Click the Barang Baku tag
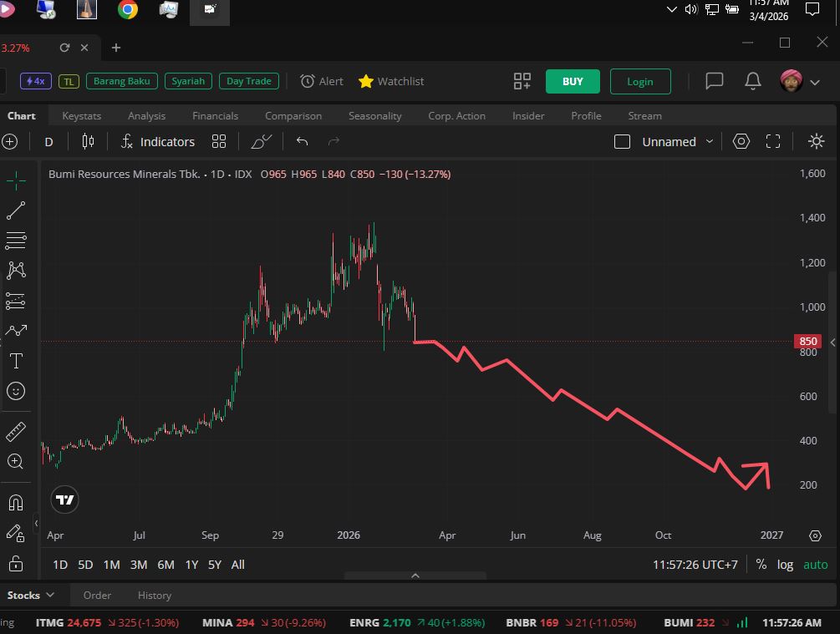This screenshot has width=840, height=634. pyautogui.click(x=121, y=81)
